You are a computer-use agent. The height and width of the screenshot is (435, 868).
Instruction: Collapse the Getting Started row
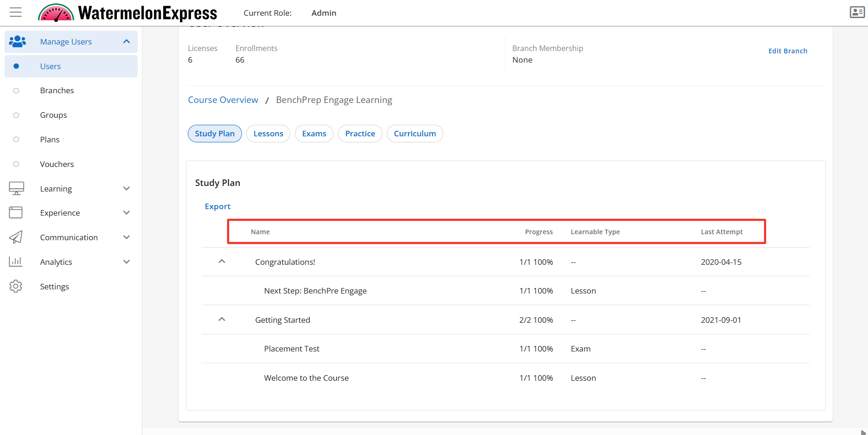pos(222,320)
